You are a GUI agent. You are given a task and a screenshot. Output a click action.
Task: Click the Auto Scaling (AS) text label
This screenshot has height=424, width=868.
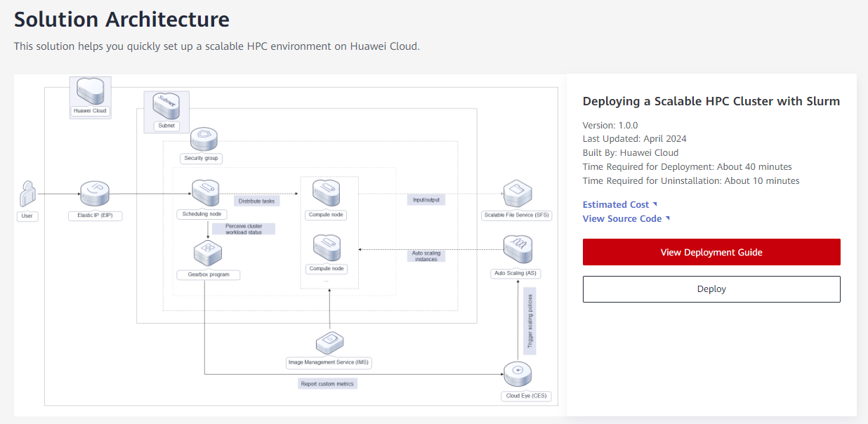coord(516,273)
